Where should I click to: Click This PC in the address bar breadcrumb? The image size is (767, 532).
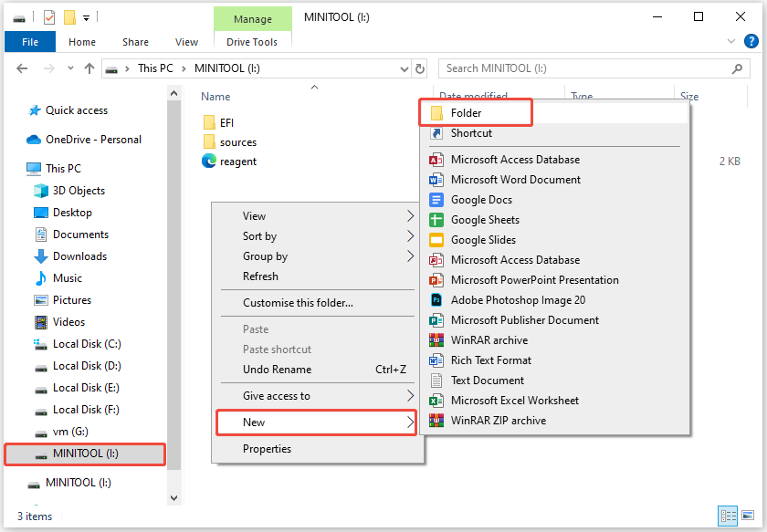[155, 68]
